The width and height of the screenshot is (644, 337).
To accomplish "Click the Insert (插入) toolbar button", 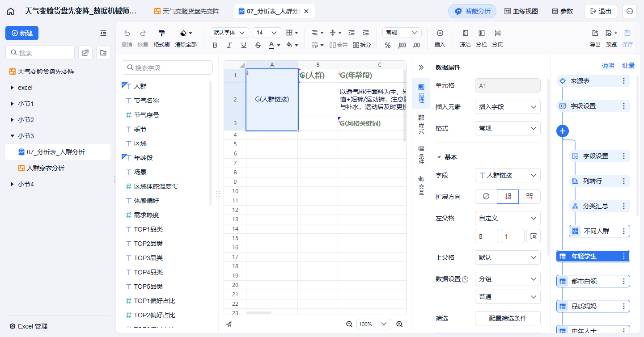I will 440,38.
